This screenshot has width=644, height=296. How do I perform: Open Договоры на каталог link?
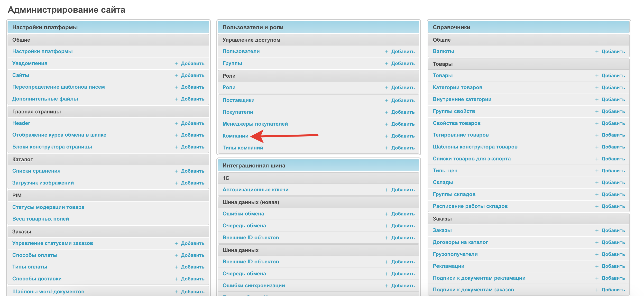[460, 242]
